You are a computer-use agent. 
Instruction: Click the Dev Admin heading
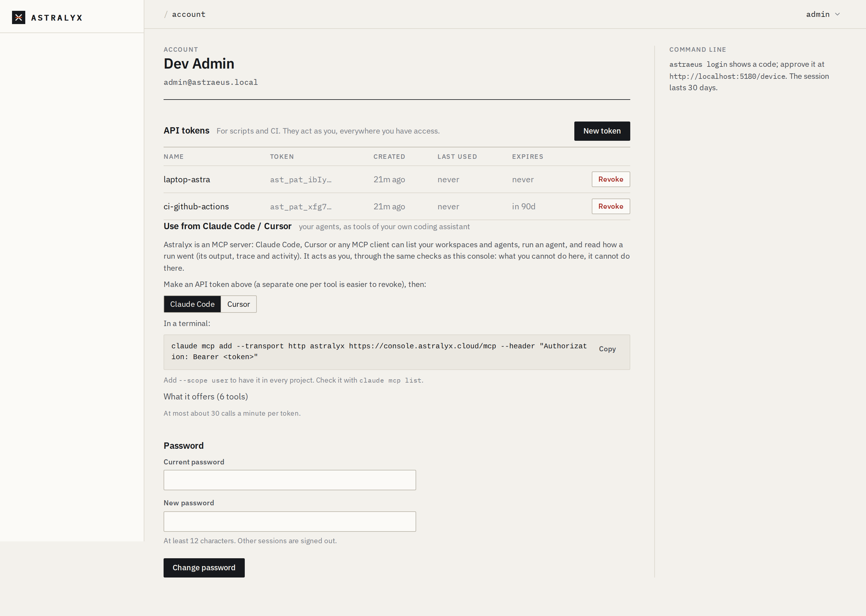pos(199,64)
